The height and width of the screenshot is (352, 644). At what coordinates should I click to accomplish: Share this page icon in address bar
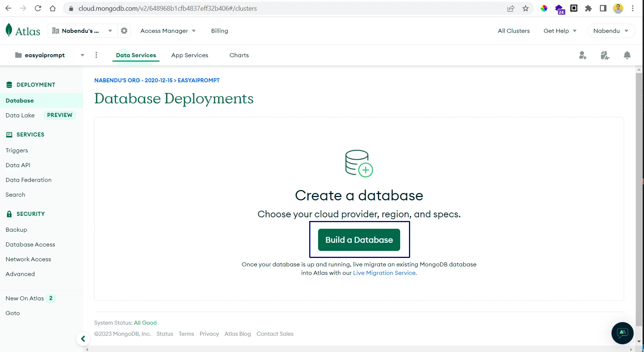[511, 8]
